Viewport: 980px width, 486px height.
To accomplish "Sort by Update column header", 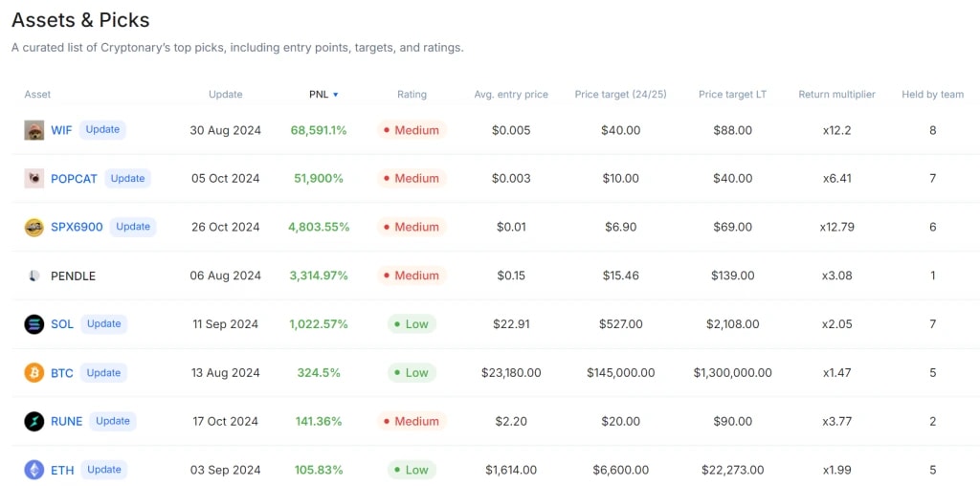I will 226,95.
